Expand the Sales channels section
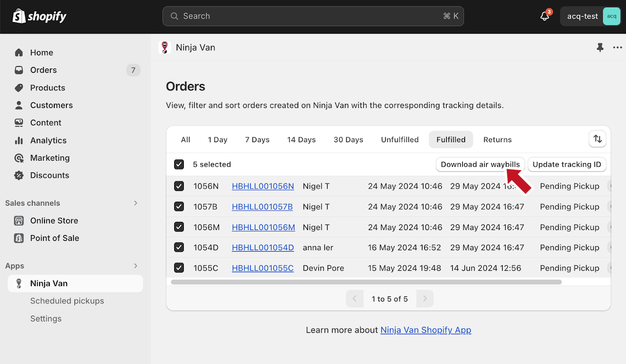The image size is (626, 364). click(135, 203)
